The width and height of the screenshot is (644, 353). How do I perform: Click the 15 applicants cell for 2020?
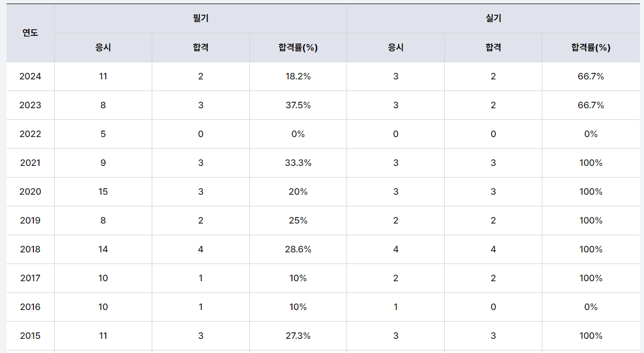coord(103,192)
